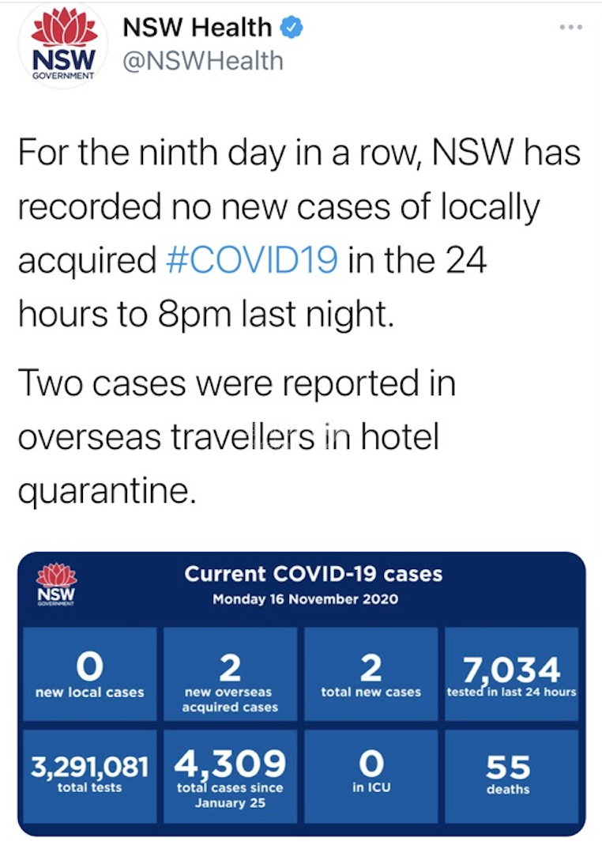Open the #COVID19 hashtag link
This screenshot has width=602, height=868.
(x=252, y=259)
